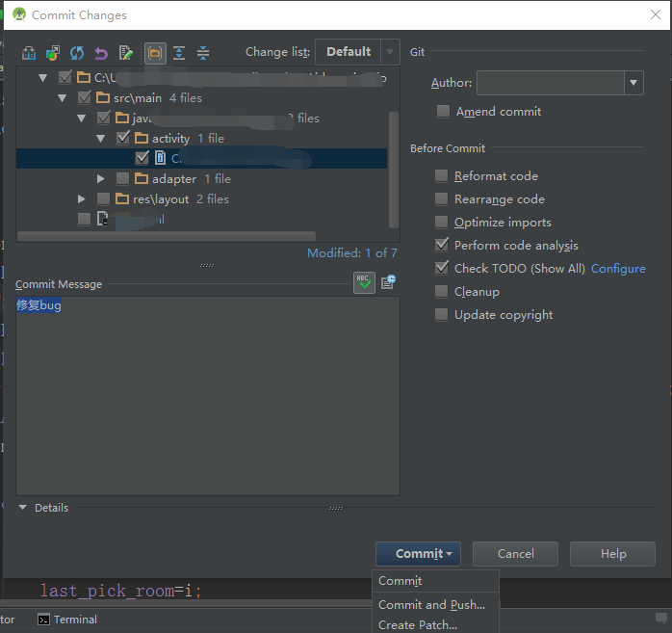Click in the commit message text area
This screenshot has width=672, height=633.
coord(208,396)
